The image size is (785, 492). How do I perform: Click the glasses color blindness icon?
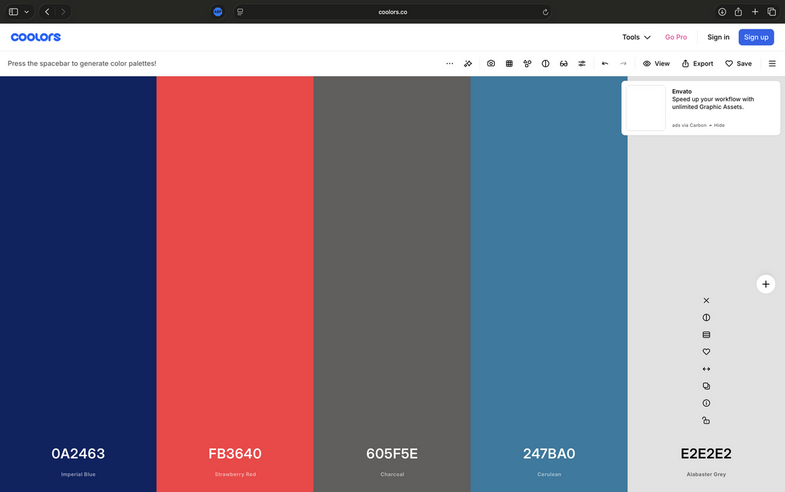tap(564, 63)
